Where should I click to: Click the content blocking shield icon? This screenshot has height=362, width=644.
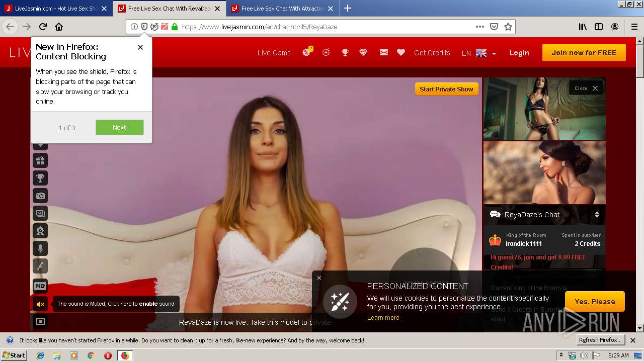coord(144,27)
